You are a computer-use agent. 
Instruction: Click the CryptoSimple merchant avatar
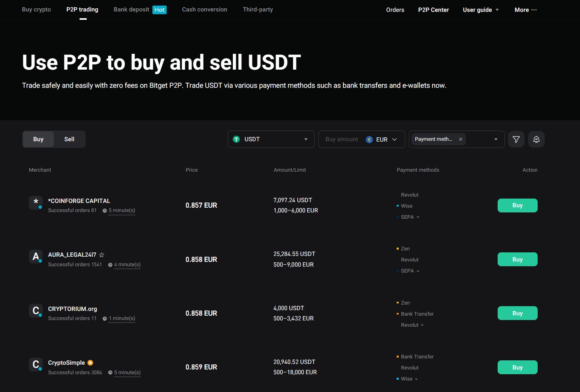pos(36,364)
